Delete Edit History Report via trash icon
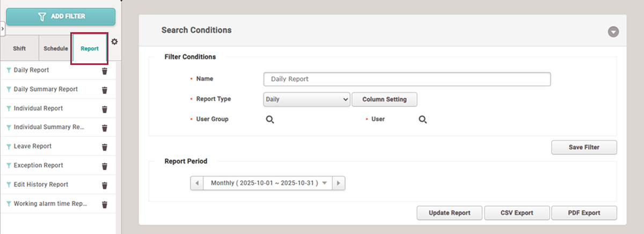 (x=105, y=185)
